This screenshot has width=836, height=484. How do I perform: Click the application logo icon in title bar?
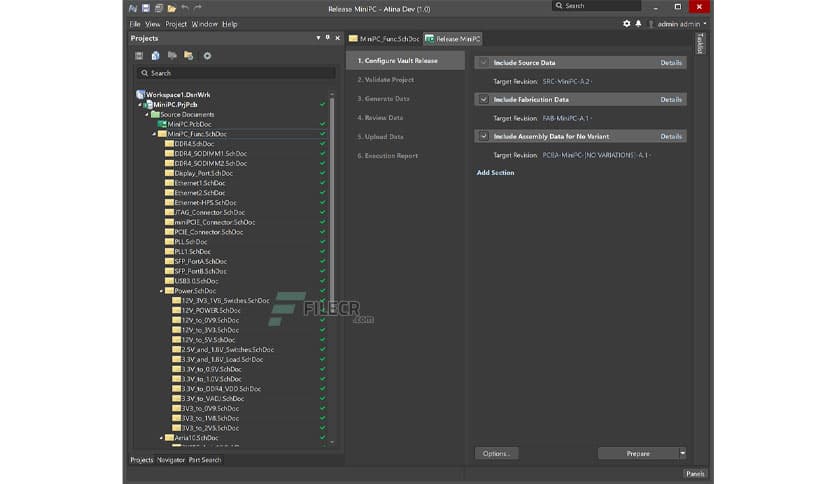tap(133, 8)
